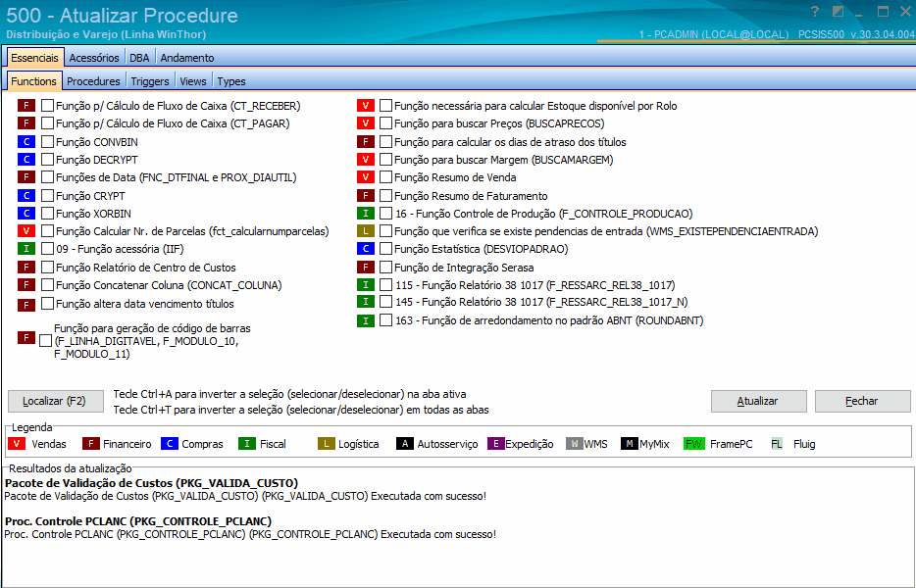Click the F badge beside CT_PAGAR function

[x=26, y=123]
